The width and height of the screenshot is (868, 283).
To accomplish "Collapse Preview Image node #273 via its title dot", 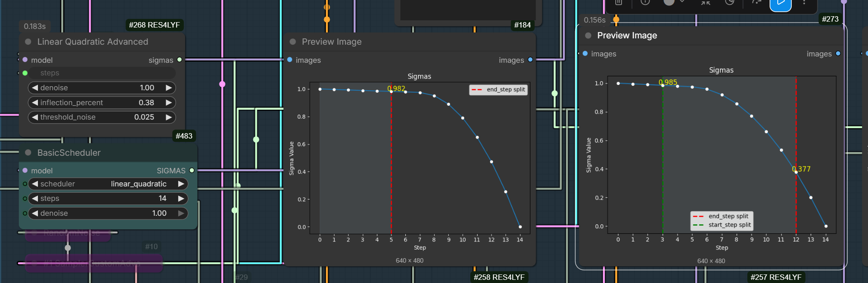I will (x=588, y=35).
